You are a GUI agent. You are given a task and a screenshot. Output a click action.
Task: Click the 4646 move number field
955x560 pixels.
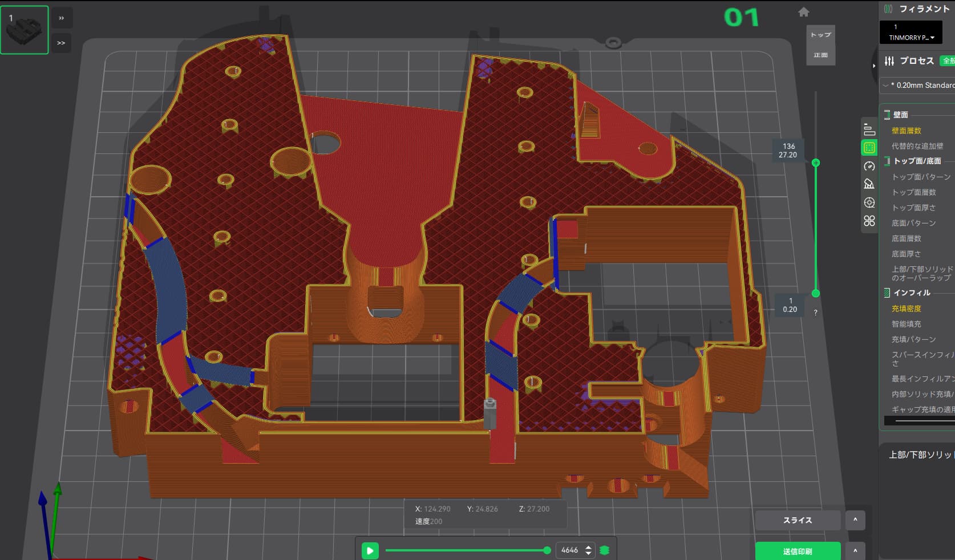point(570,550)
